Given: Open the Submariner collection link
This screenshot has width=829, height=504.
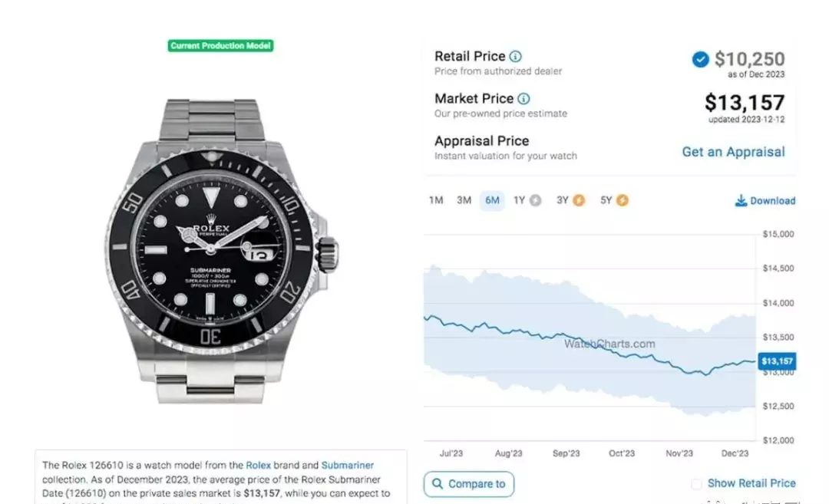Looking at the screenshot, I should click(348, 466).
